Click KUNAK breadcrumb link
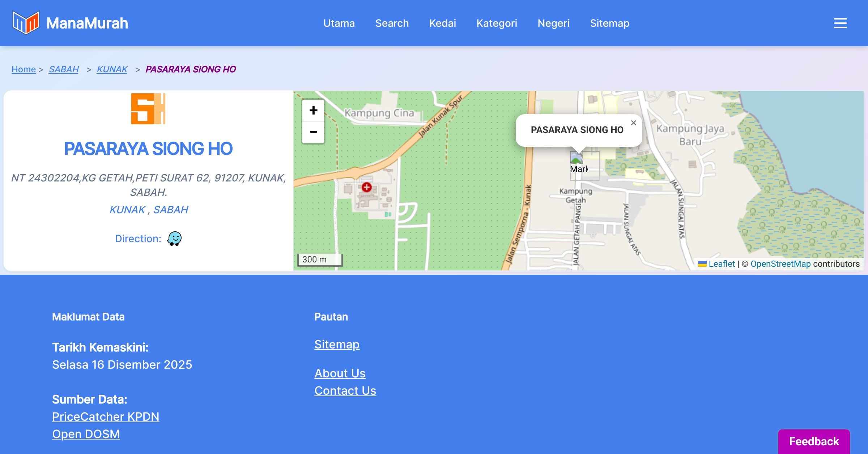 (x=112, y=69)
